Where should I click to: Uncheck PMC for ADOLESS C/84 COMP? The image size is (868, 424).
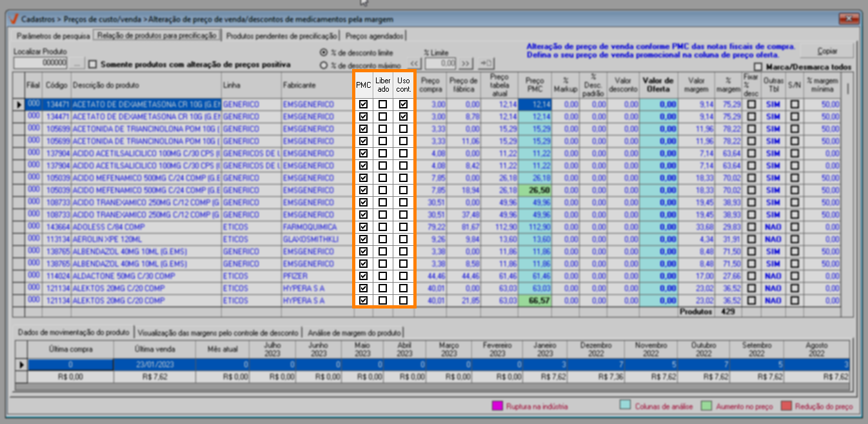pyautogui.click(x=364, y=227)
